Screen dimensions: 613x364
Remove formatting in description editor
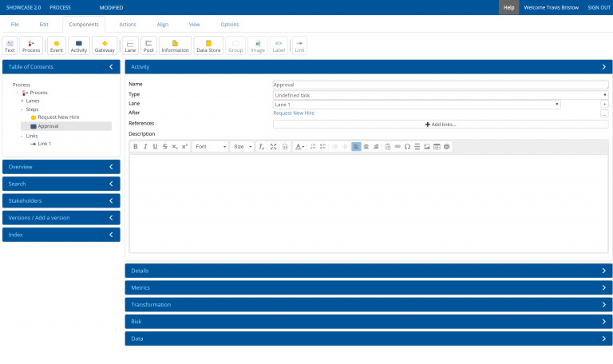[x=262, y=147]
